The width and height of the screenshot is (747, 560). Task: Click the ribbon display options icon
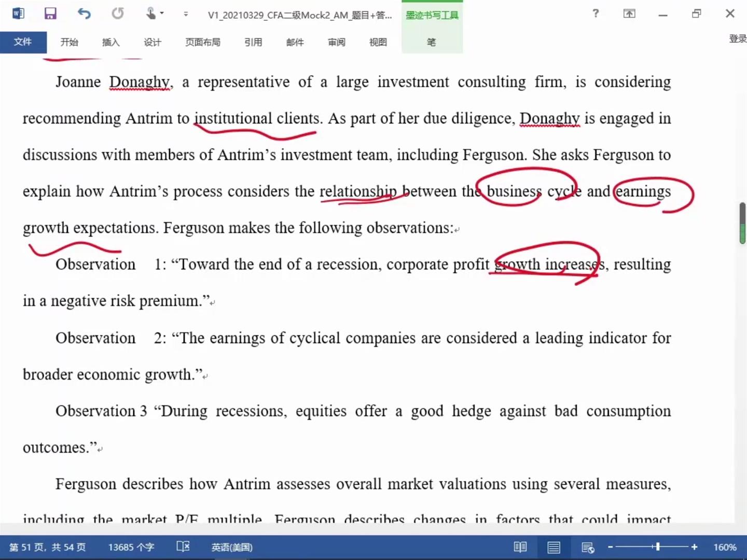(x=629, y=13)
